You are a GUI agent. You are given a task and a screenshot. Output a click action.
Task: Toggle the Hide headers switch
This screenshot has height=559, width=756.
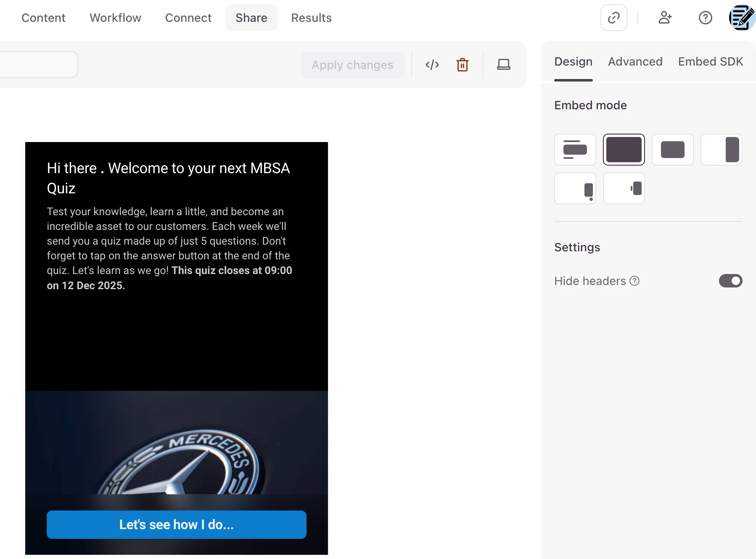pos(730,281)
